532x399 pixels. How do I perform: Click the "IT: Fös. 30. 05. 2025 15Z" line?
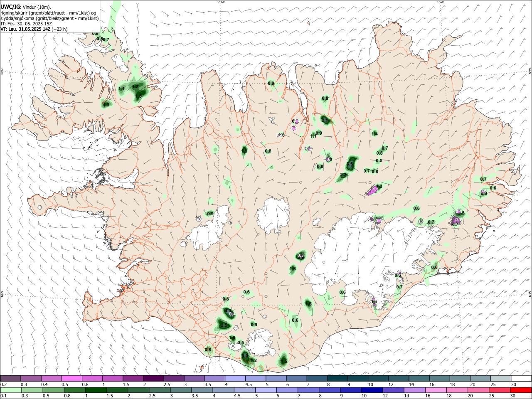pyautogui.click(x=26, y=24)
